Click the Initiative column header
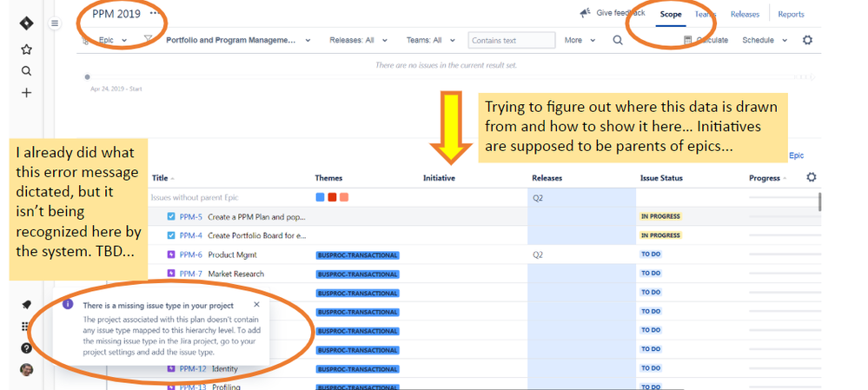Screen dimensions: 868x390 click(x=439, y=178)
